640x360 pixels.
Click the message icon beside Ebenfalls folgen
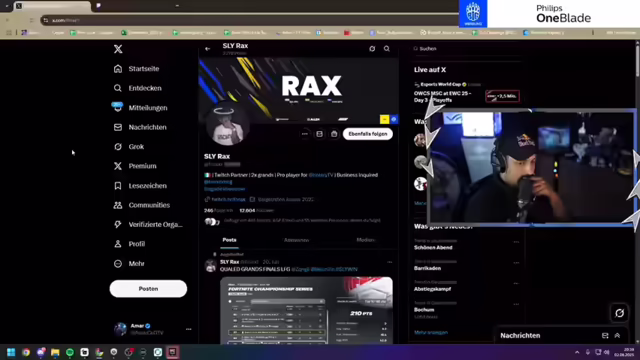319,134
